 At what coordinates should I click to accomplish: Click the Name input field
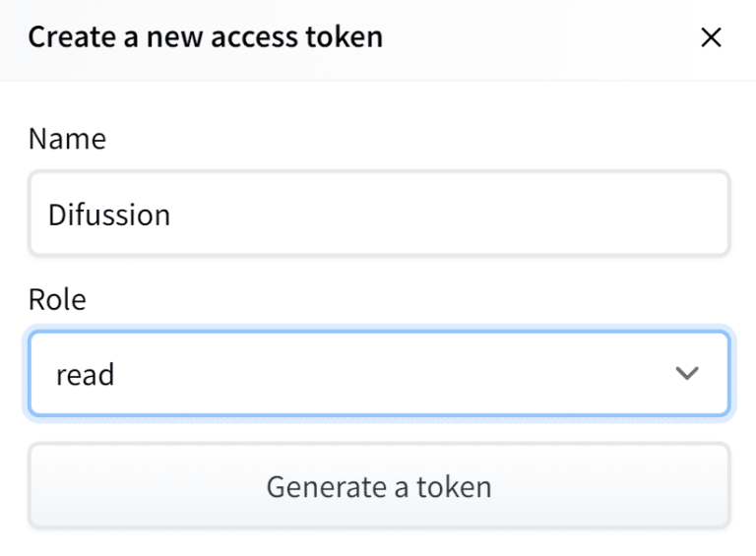click(x=379, y=214)
